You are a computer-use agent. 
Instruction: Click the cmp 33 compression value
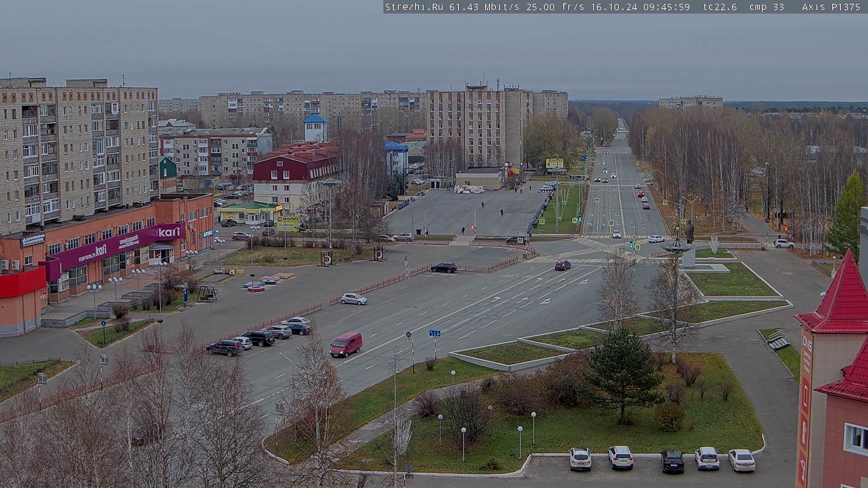click(767, 7)
